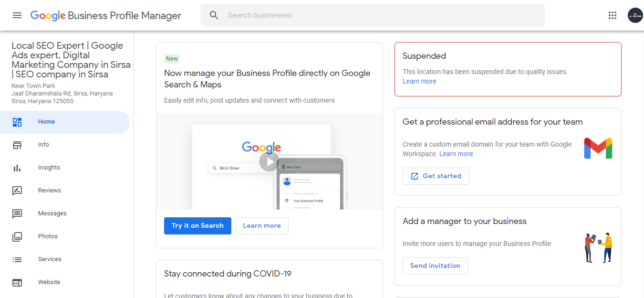644x298 pixels.
Task: Click the Info storefront icon
Action: coord(17,145)
